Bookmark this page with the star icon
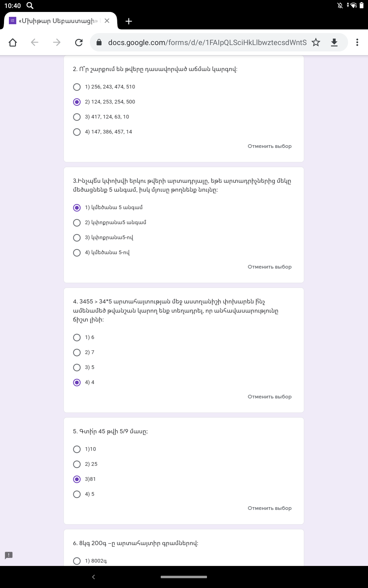The image size is (368, 588). pyautogui.click(x=316, y=42)
